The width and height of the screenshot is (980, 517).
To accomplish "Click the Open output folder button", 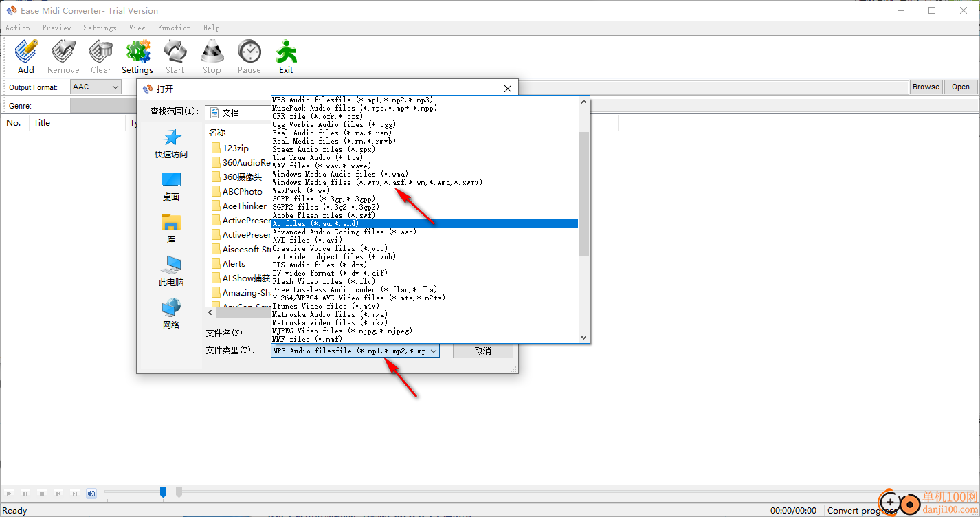I will [961, 87].
